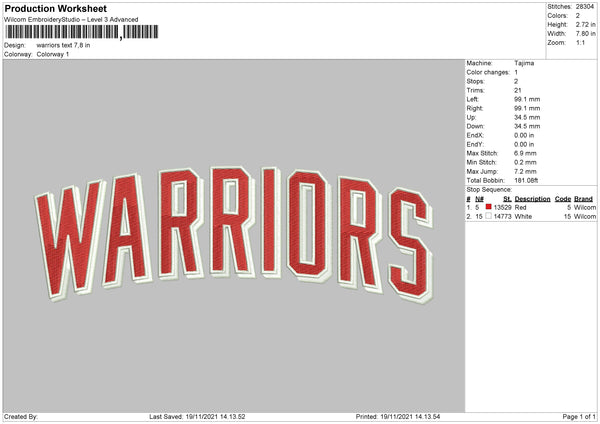Click the Stitches count value 28304
The height and width of the screenshot is (424, 600).
pyautogui.click(x=585, y=7)
